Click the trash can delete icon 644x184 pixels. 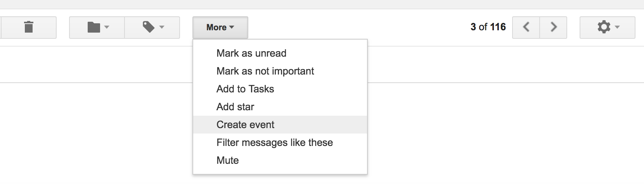pyautogui.click(x=29, y=27)
